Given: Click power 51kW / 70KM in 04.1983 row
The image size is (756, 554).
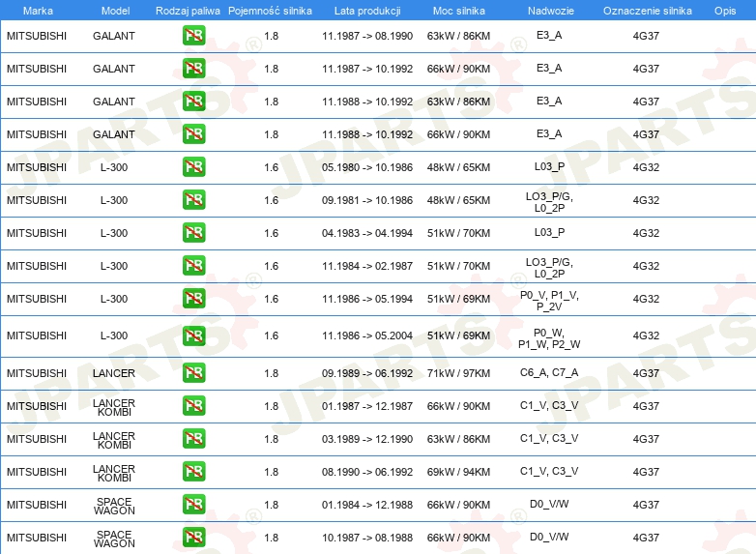Looking at the screenshot, I should point(458,233).
